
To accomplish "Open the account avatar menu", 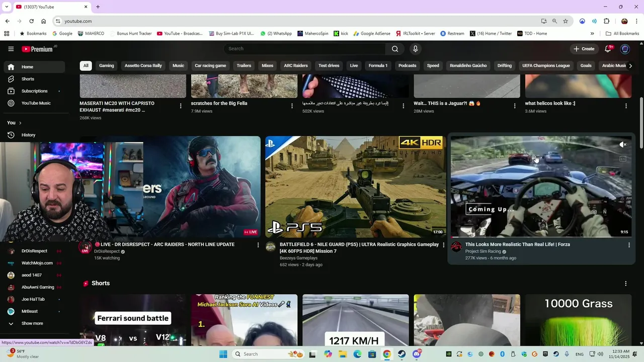I will tap(625, 49).
